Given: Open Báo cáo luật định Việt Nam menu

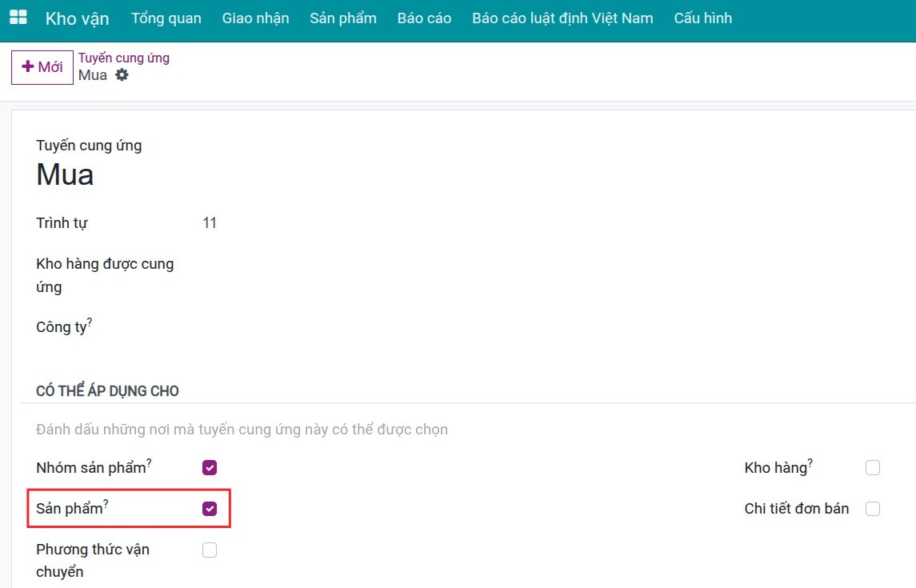Looking at the screenshot, I should [562, 18].
